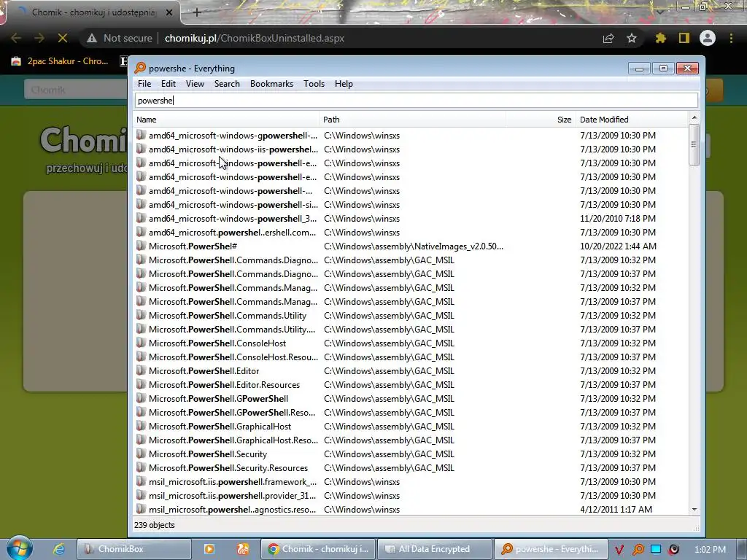Select amd64_microsoft-windows-powershell_3 folder icon
Viewport: 747px width, 560px height.
coord(141,218)
